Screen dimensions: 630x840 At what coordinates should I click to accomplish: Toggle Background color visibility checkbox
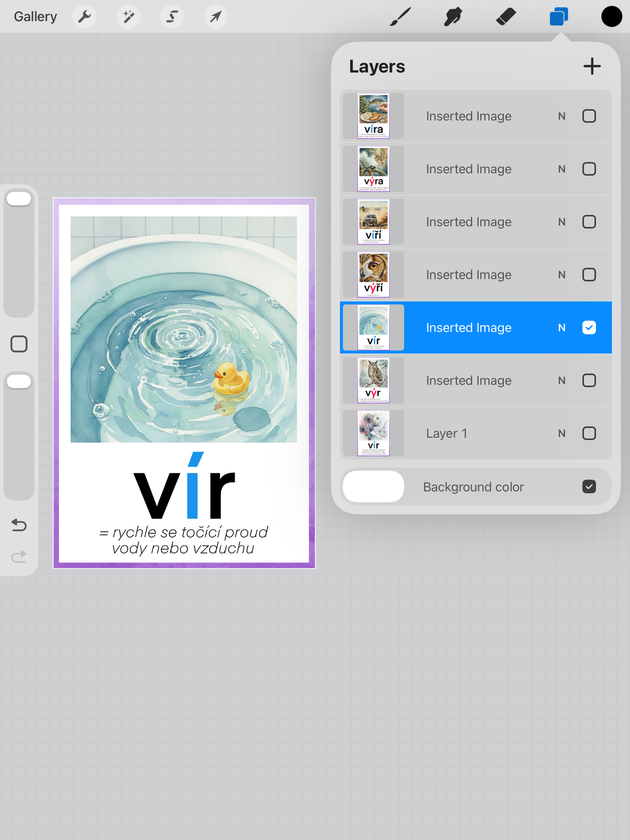589,487
